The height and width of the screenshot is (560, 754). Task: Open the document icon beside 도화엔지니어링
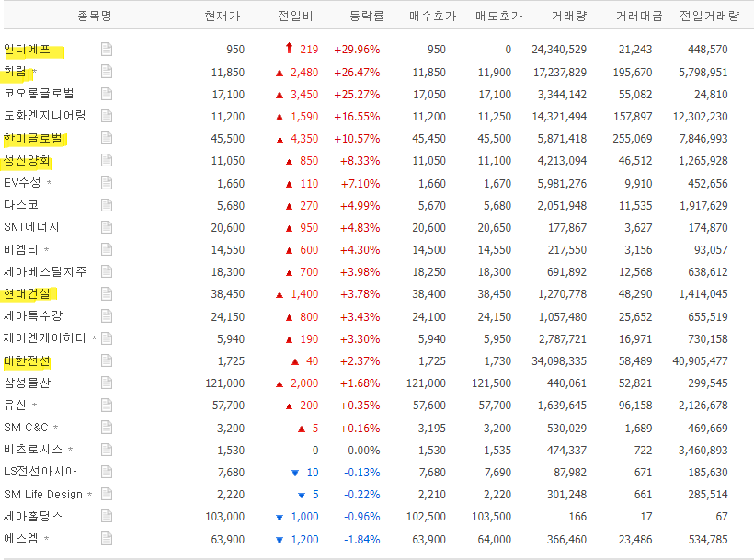tap(107, 116)
